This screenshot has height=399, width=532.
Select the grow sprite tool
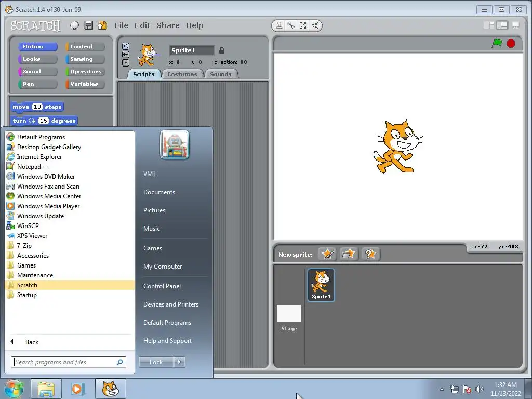coord(303,25)
